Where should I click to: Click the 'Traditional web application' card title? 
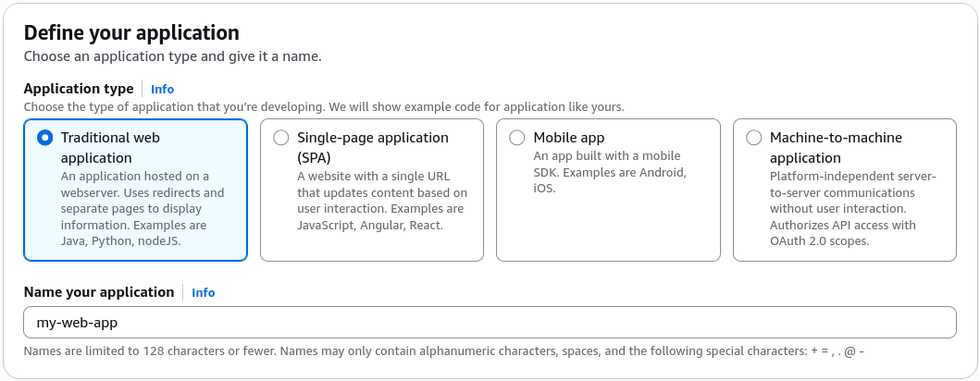[x=111, y=147]
